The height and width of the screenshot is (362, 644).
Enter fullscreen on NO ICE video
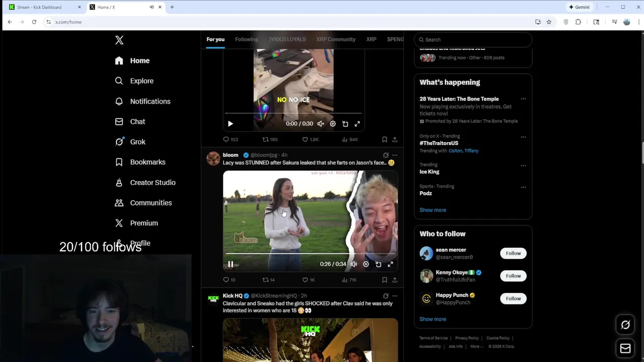(357, 124)
